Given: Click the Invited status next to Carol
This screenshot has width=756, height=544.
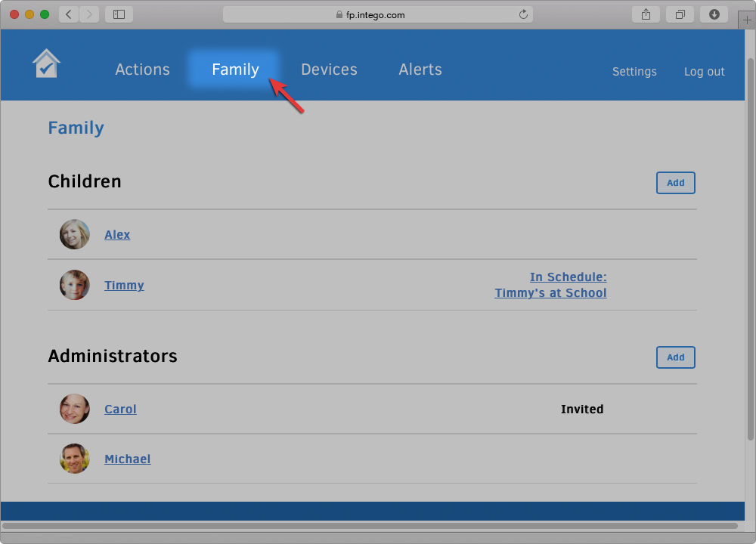Looking at the screenshot, I should [x=582, y=409].
